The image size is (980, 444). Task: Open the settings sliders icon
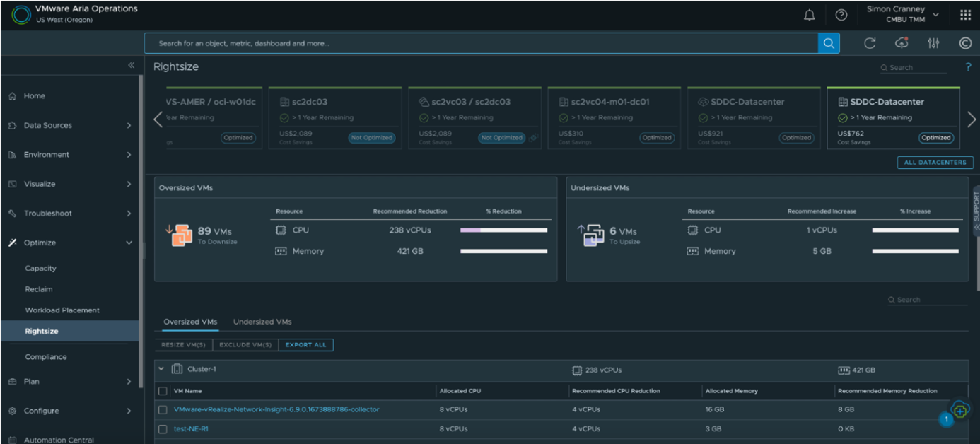click(933, 43)
